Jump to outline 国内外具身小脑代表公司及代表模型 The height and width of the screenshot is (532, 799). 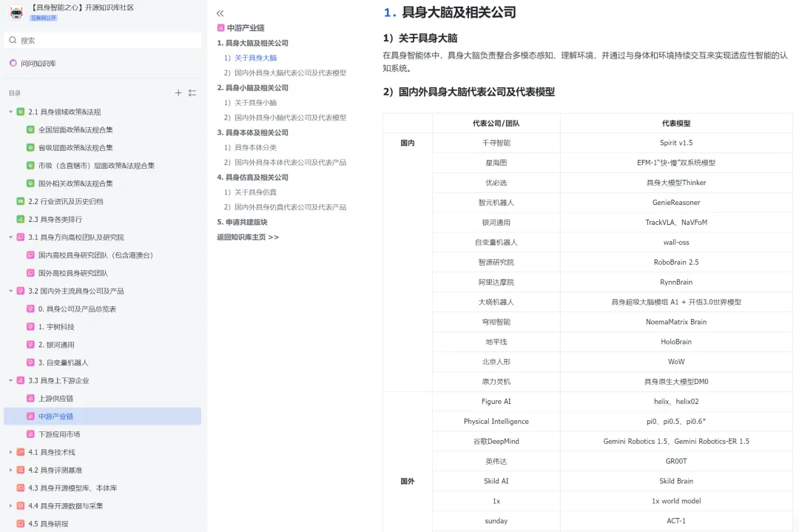coord(286,117)
